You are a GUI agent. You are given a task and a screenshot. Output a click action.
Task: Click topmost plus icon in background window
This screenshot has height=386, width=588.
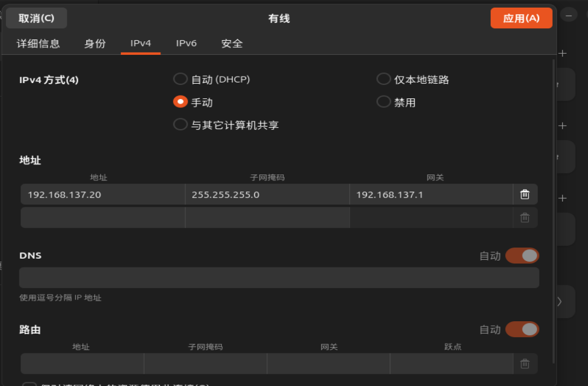(x=562, y=53)
